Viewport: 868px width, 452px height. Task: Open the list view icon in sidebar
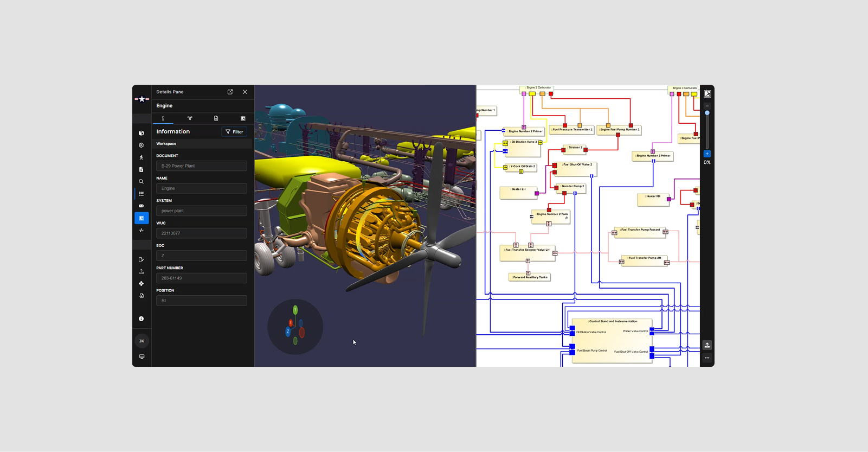tap(142, 194)
